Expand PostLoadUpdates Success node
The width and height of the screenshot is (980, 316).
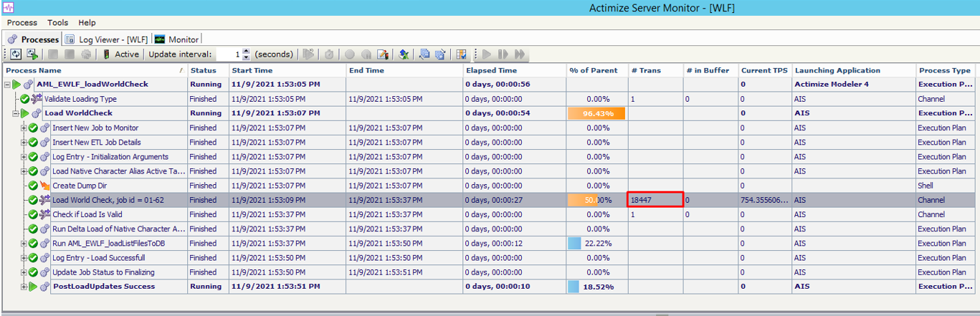click(x=24, y=287)
